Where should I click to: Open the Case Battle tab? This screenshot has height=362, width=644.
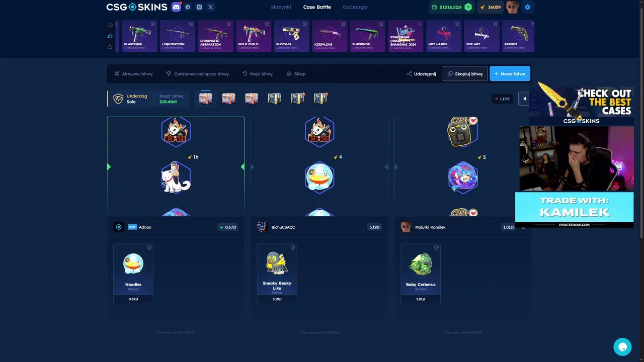(317, 7)
